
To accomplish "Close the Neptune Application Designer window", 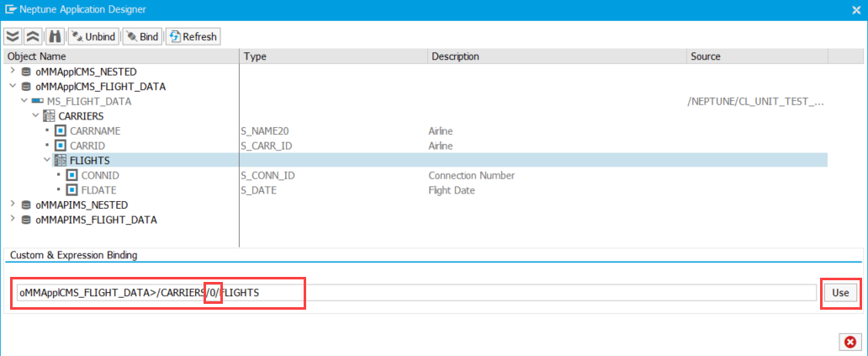I will pos(856,9).
